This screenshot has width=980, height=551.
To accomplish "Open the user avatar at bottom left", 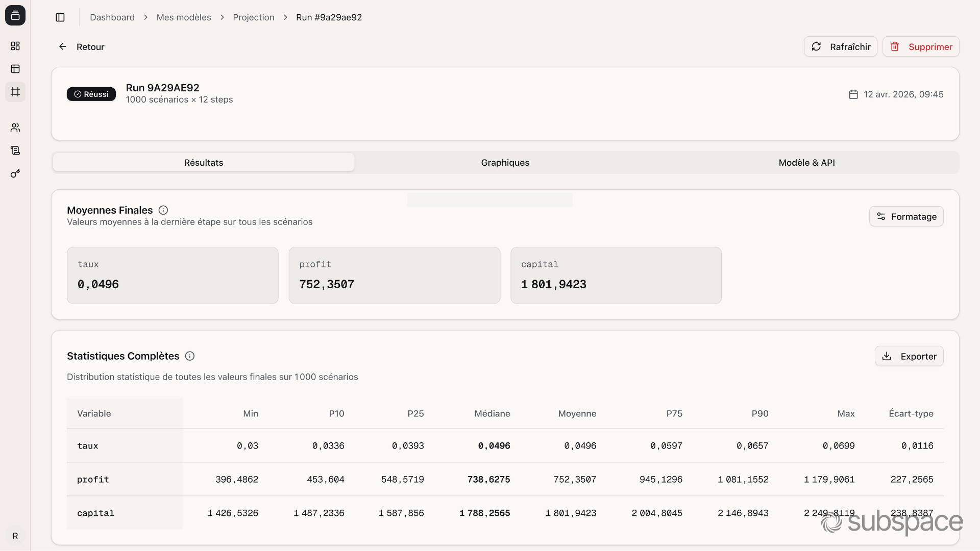I will 15,536.
